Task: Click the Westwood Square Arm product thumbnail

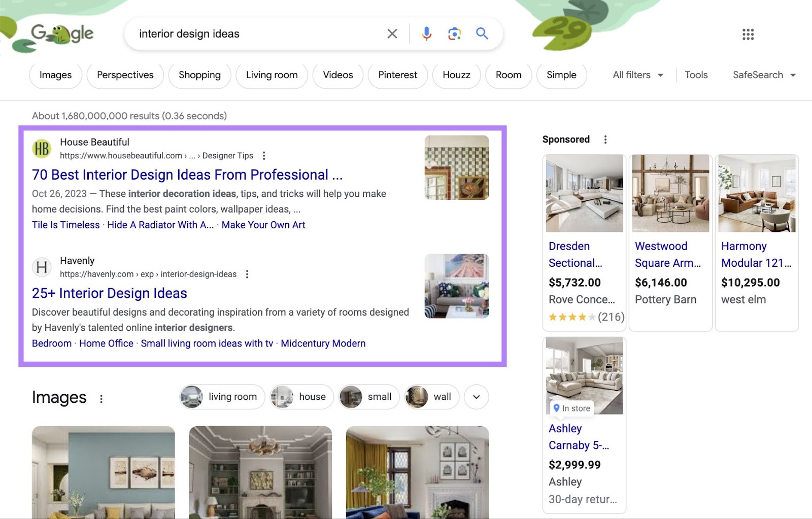Action: pos(670,194)
